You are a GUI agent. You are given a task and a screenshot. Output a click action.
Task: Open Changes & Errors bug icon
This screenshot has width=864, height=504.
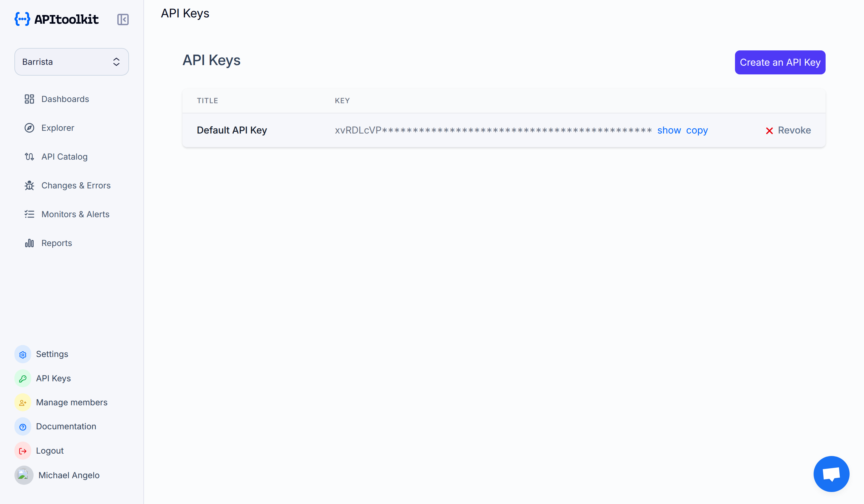pos(29,185)
